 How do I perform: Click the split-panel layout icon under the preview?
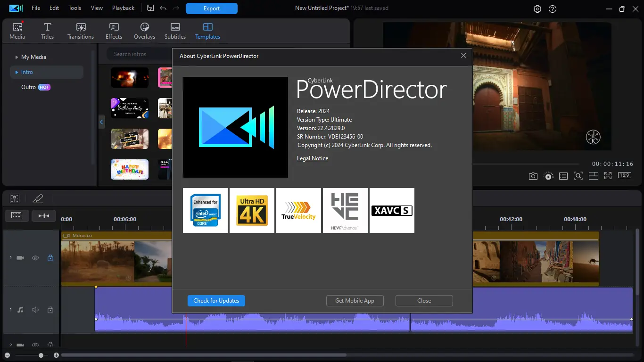(x=594, y=176)
